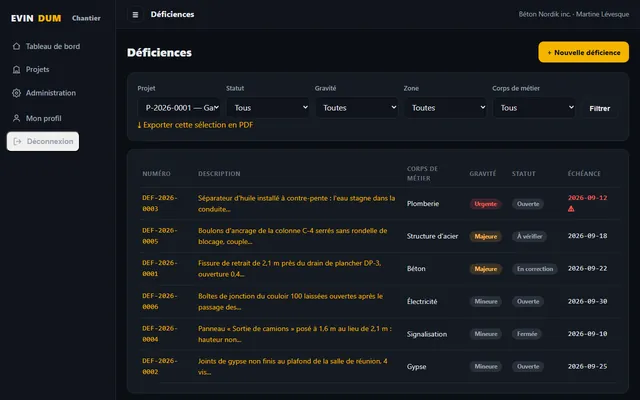The image size is (640, 400).
Task: Click the Nouvelle déficience button
Action: coord(583,52)
